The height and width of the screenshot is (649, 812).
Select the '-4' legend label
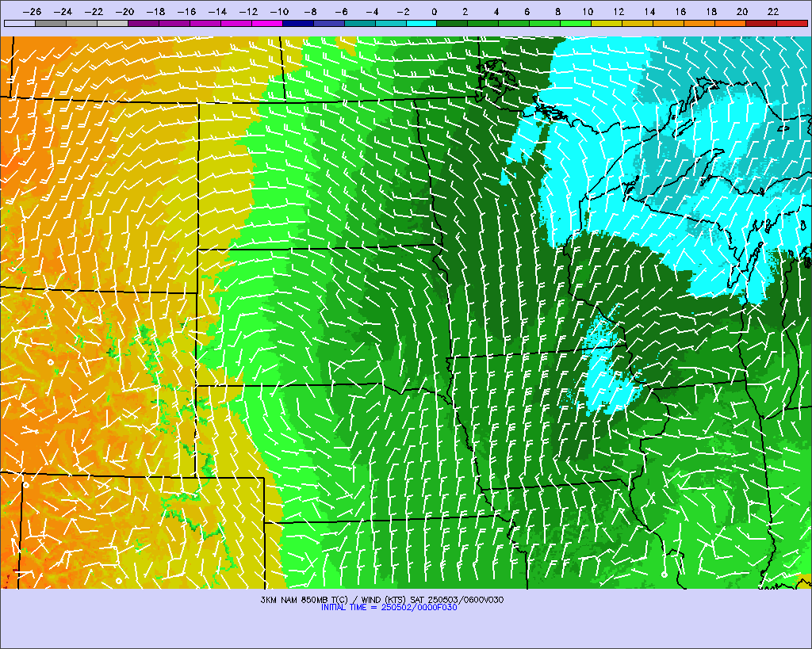(372, 11)
